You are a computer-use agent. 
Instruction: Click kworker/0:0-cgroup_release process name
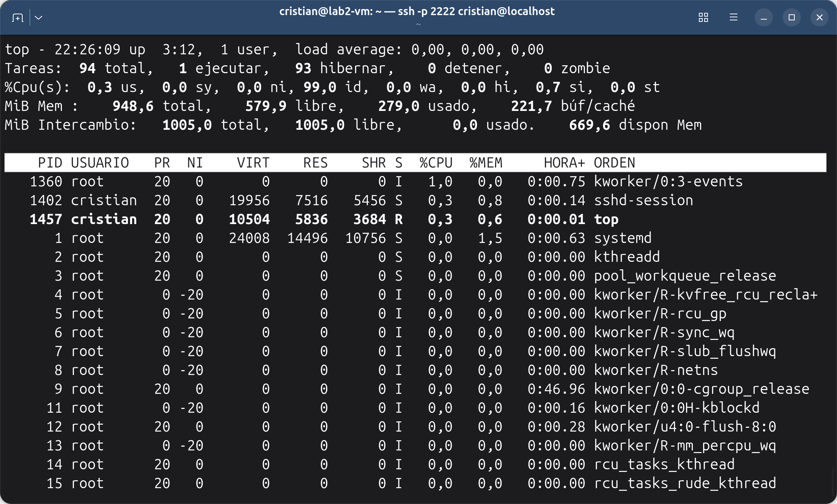702,389
